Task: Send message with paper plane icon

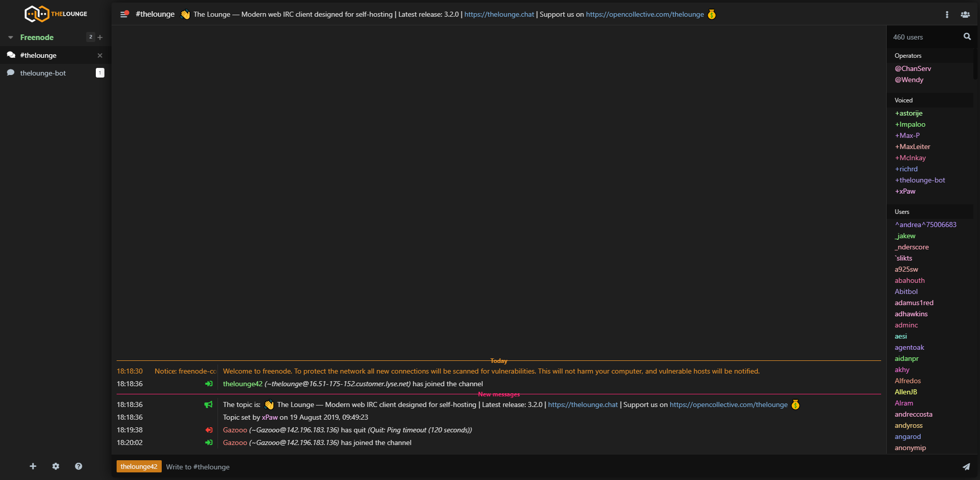Action: tap(966, 467)
